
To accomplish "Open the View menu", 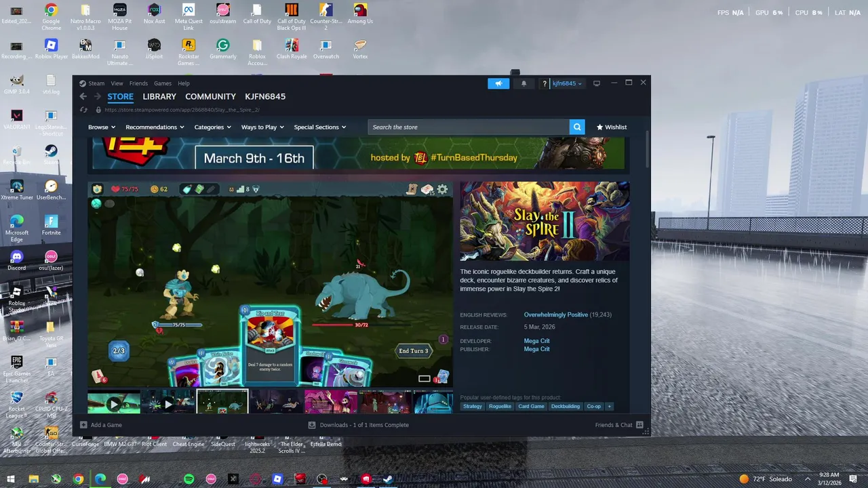I will [x=117, y=83].
